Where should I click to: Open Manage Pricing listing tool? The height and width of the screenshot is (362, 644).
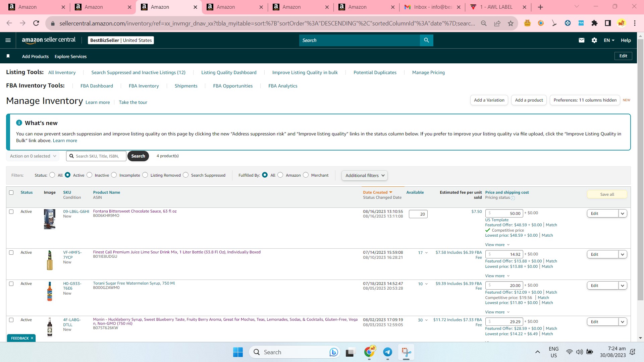click(x=428, y=72)
